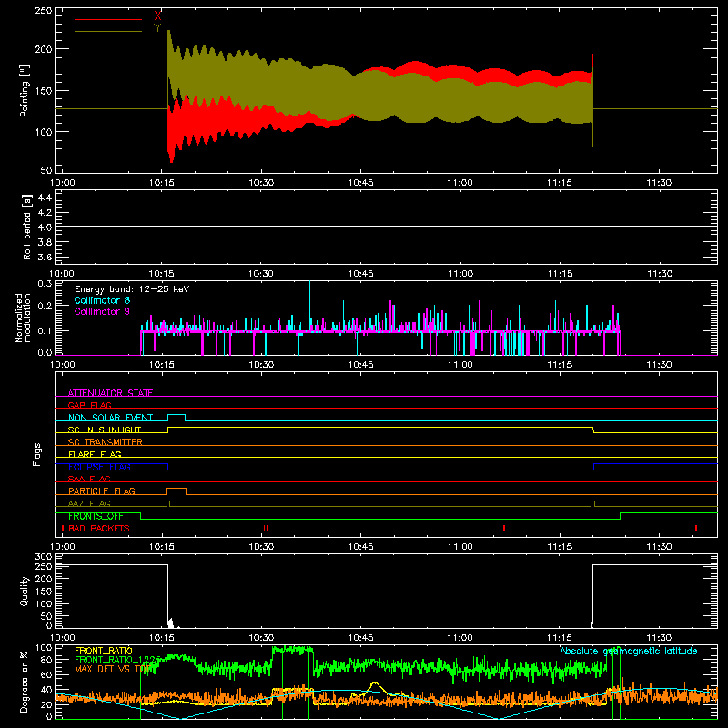Screen dimensions: 728x728
Task: Click the 10:30 tick label under Quality plot
Action: pos(261,638)
